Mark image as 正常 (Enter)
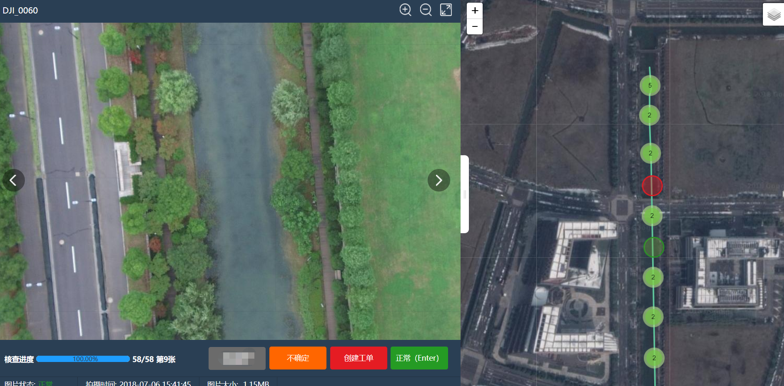The height and width of the screenshot is (386, 784). tap(419, 358)
